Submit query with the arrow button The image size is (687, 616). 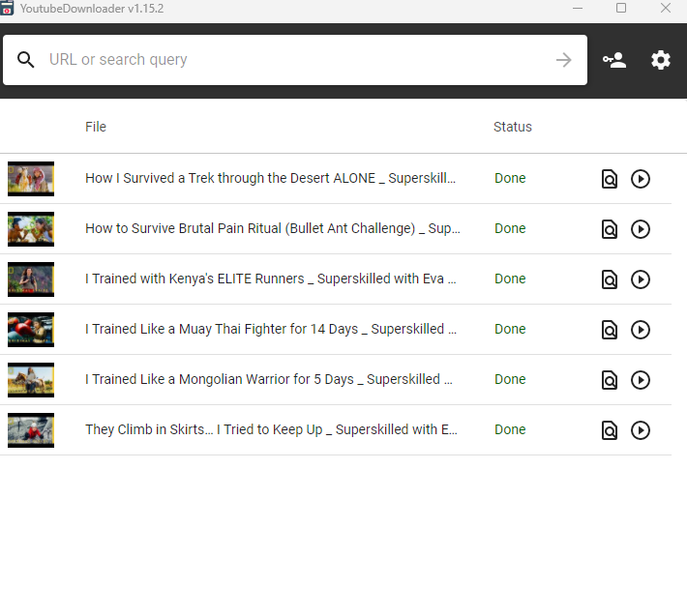[563, 60]
